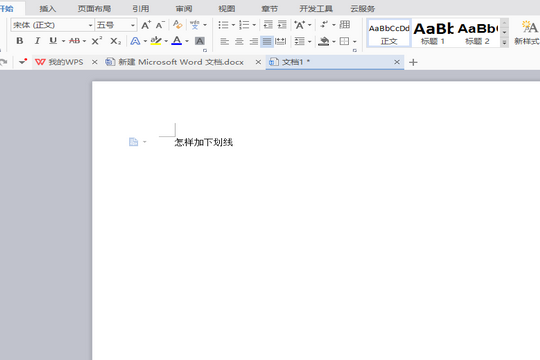The image size is (540, 360).
Task: Click increase indent icon
Action: (x=282, y=24)
